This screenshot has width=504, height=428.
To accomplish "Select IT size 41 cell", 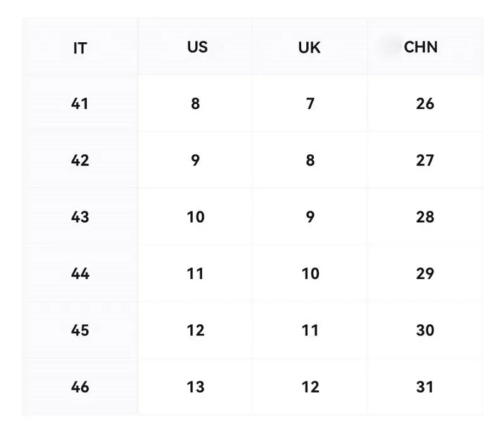I will click(x=80, y=104).
